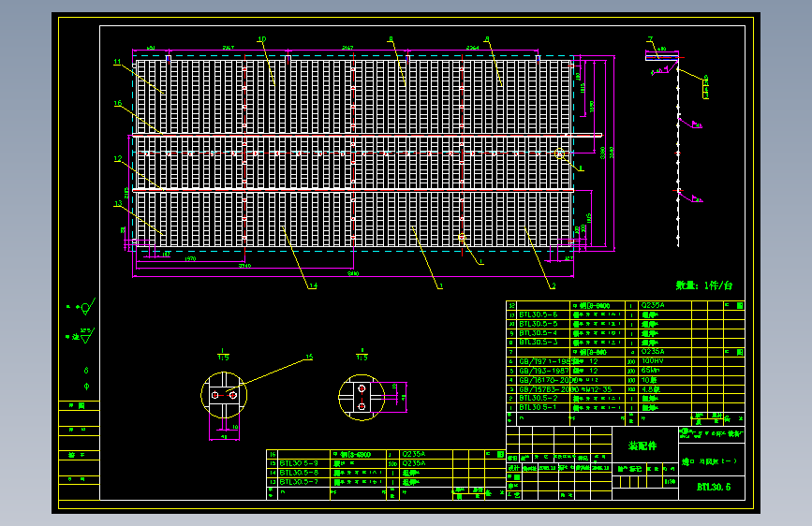This screenshot has width=812, height=526.
Task: Click the drawing number 'BTL30.5' in title block
Action: click(x=713, y=488)
